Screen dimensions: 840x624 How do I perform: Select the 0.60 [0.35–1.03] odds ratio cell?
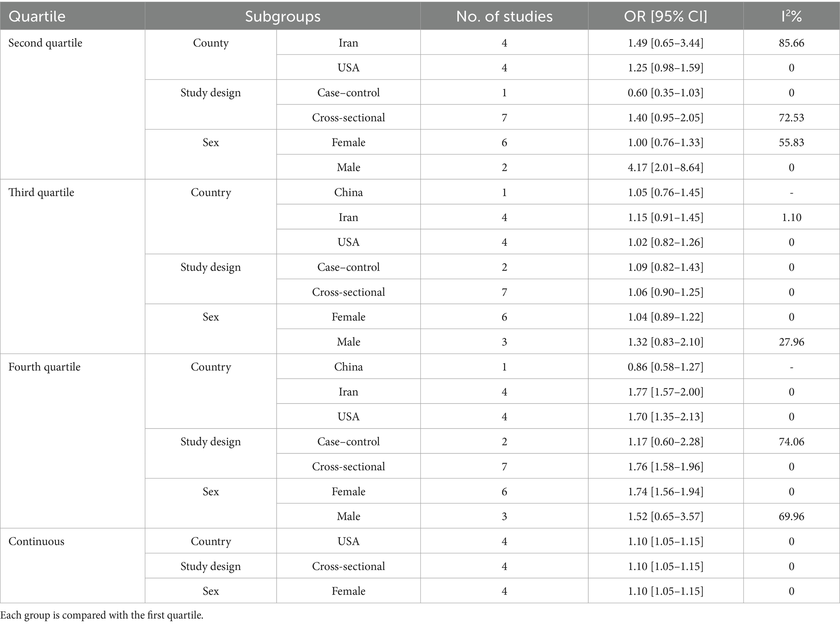(665, 93)
